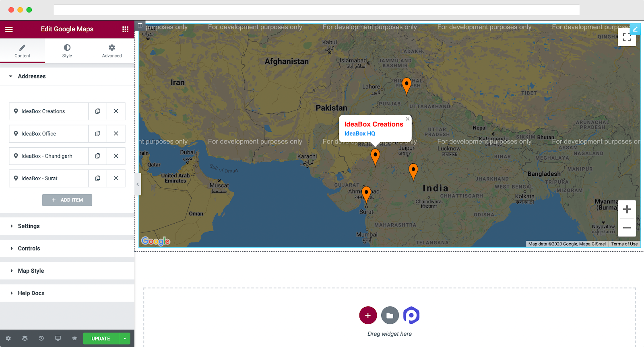Click the Add Item button
This screenshot has height=347, width=644.
point(67,200)
